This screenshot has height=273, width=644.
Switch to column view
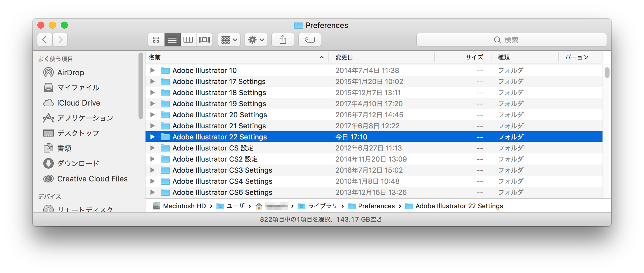pyautogui.click(x=188, y=40)
